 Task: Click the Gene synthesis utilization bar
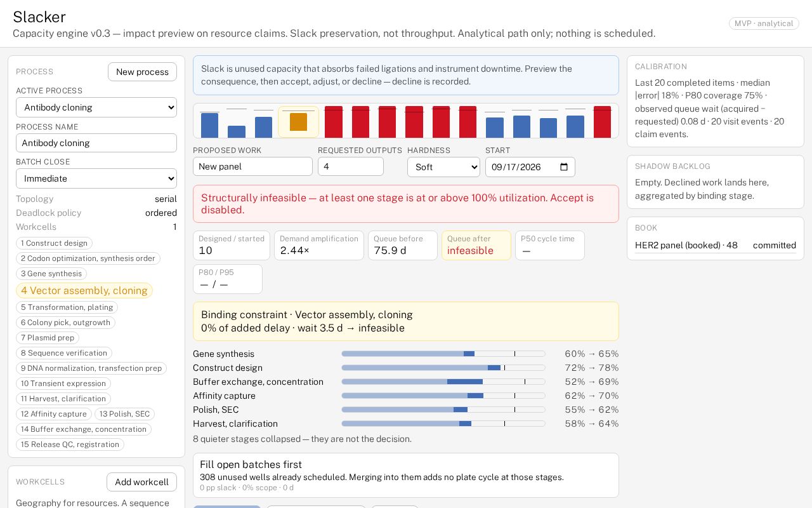[443, 354]
